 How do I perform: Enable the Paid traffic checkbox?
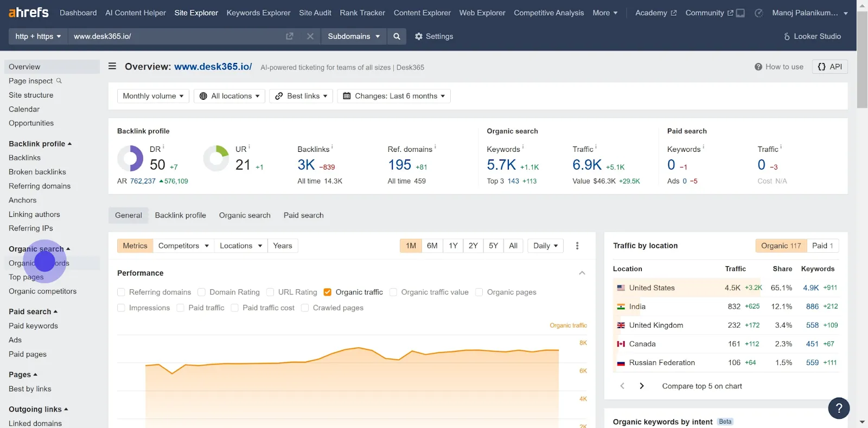pos(180,308)
